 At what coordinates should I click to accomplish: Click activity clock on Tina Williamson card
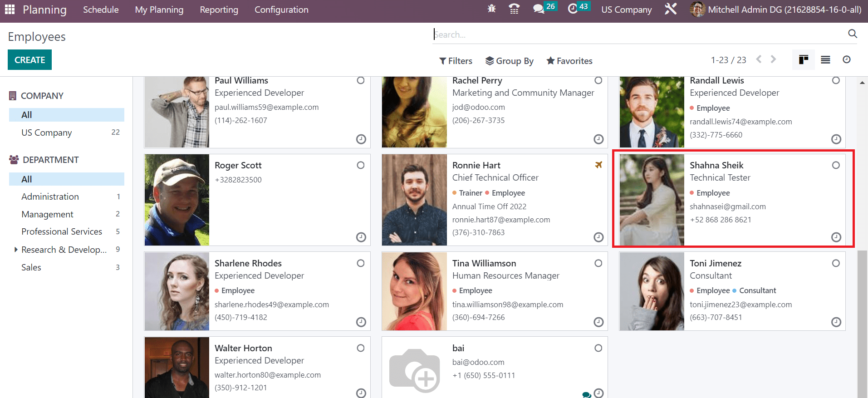coord(598,322)
